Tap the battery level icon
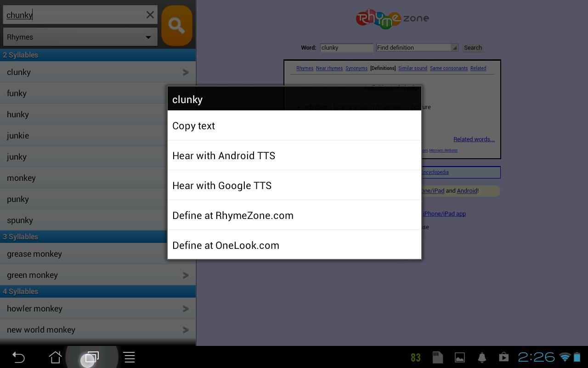This screenshot has width=588, height=368. (577, 357)
